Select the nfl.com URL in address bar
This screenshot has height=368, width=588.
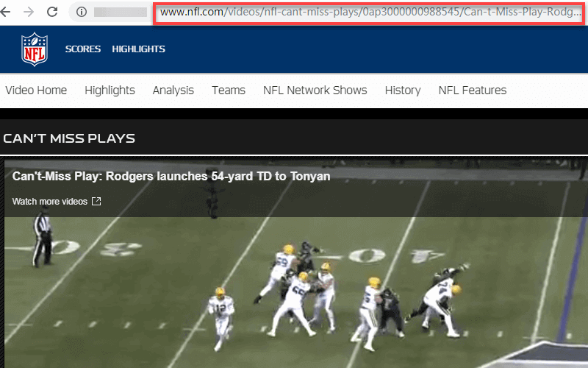click(x=371, y=13)
